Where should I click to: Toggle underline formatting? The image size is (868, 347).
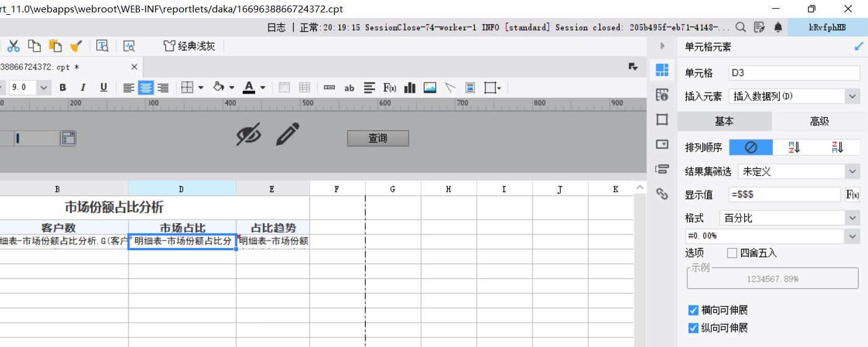click(103, 88)
